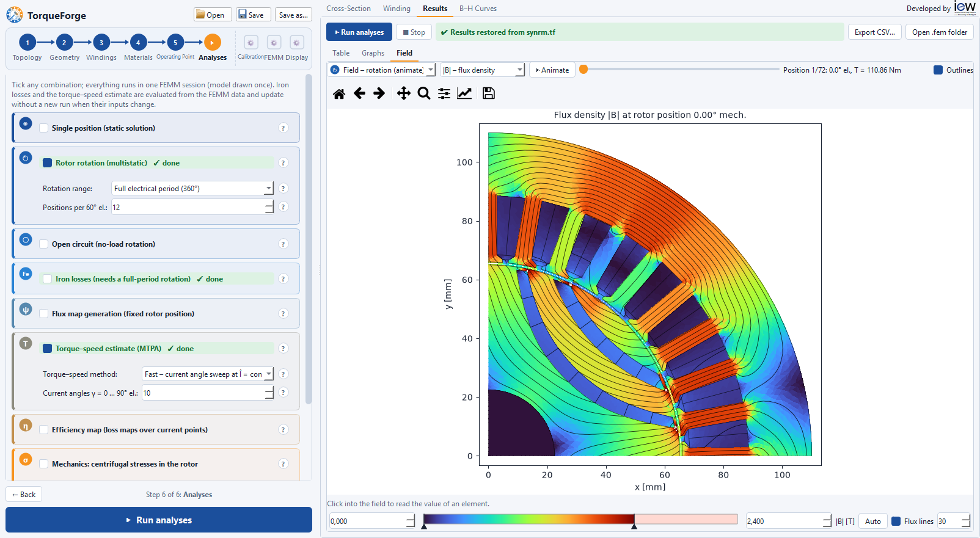The image size is (980, 538).
Task: Enable Open circuit no-load rotation
Action: point(44,244)
